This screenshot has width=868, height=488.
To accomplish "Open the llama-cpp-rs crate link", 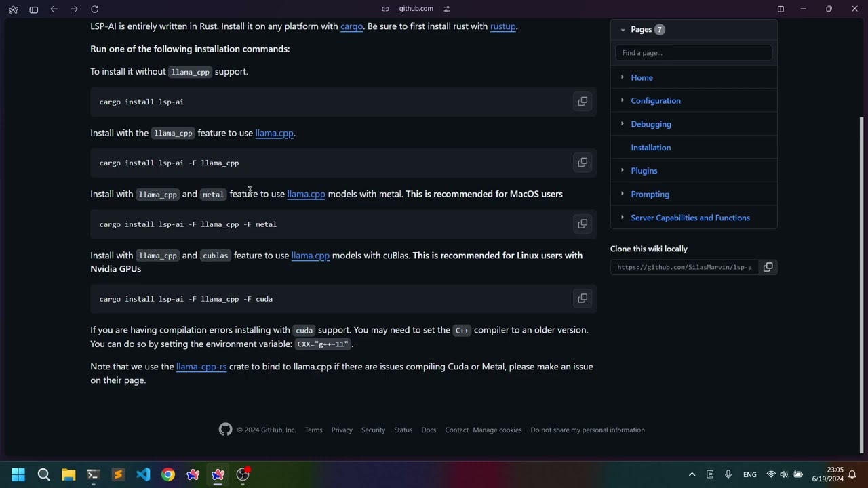I will coord(201,367).
